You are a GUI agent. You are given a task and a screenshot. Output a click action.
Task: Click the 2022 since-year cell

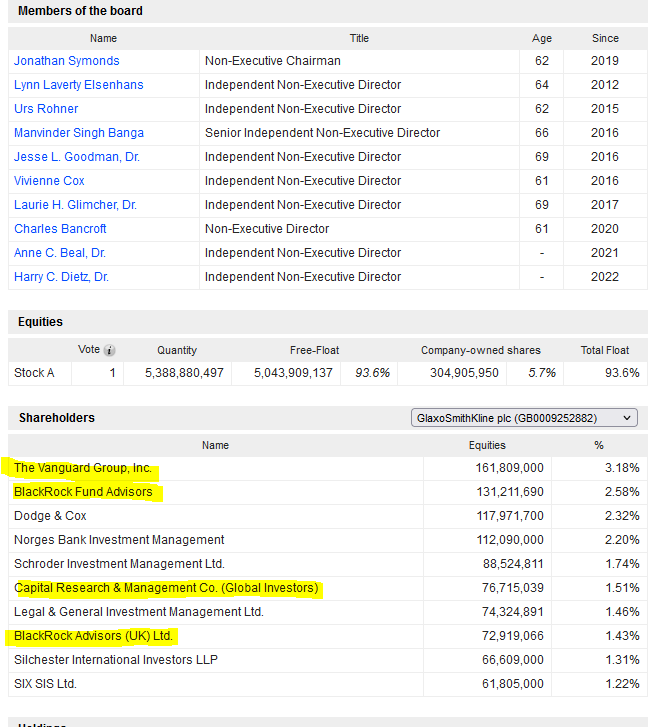point(605,277)
